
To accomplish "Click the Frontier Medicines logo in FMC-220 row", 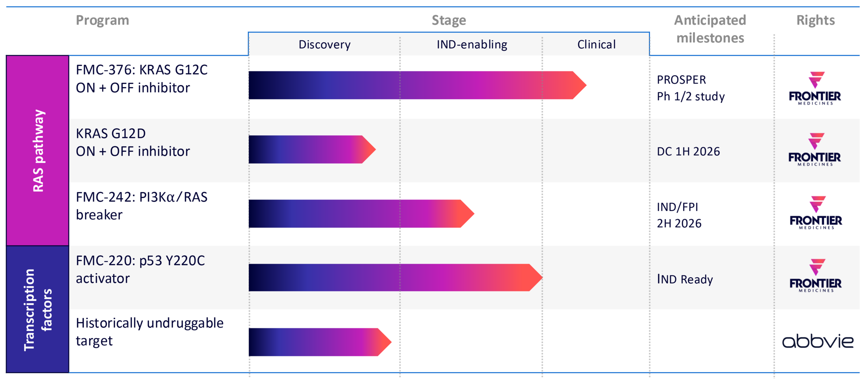I will 815,276.
